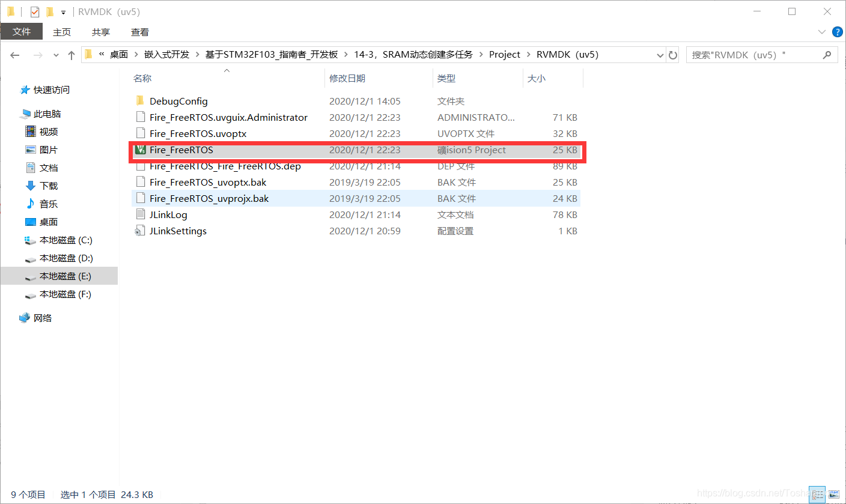Click the DebugConfig folder icon
Screen dimensions: 846x504
pyautogui.click(x=140, y=101)
